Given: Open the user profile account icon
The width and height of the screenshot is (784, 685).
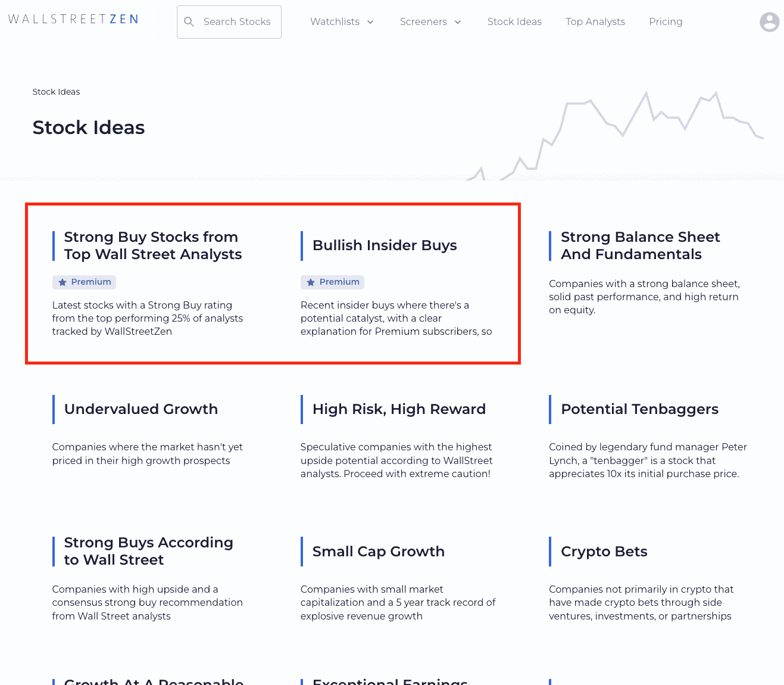Looking at the screenshot, I should point(769,21).
